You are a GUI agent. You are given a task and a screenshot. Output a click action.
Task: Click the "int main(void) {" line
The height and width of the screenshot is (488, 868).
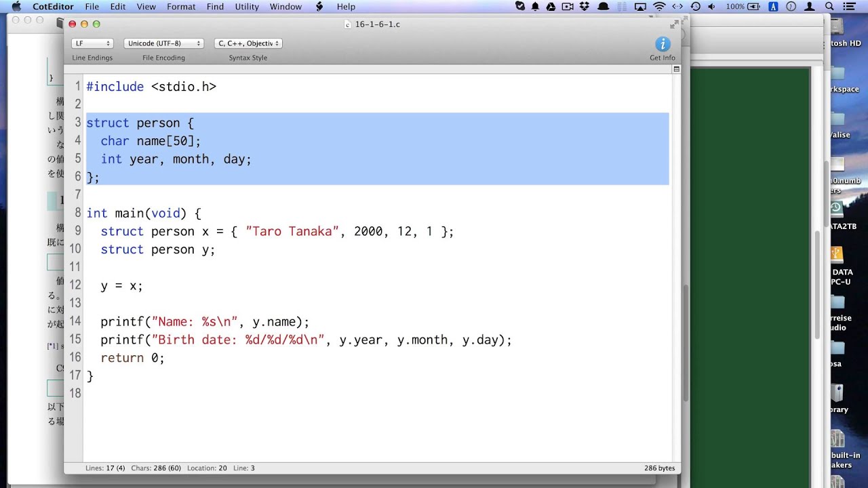144,213
